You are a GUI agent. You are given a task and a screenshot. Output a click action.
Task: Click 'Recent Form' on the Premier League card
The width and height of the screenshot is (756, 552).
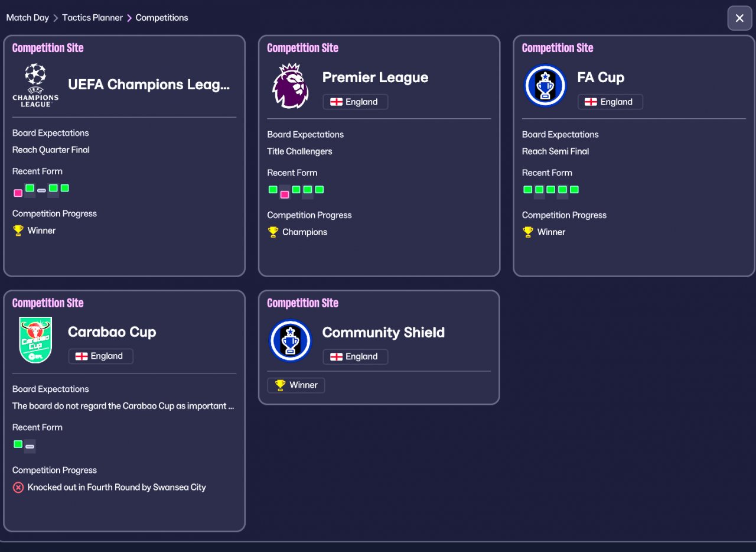click(x=292, y=173)
